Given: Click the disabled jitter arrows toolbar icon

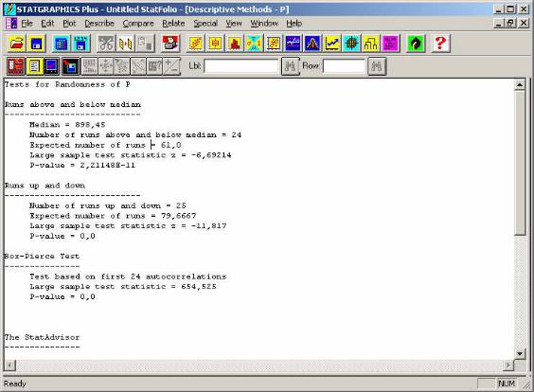Looking at the screenshot, I should pos(106,66).
